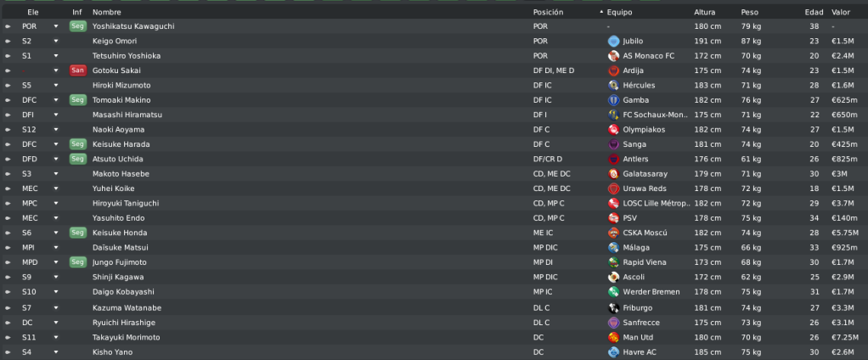868x360 pixels.
Task: Sort list by Valor column header
Action: point(840,12)
